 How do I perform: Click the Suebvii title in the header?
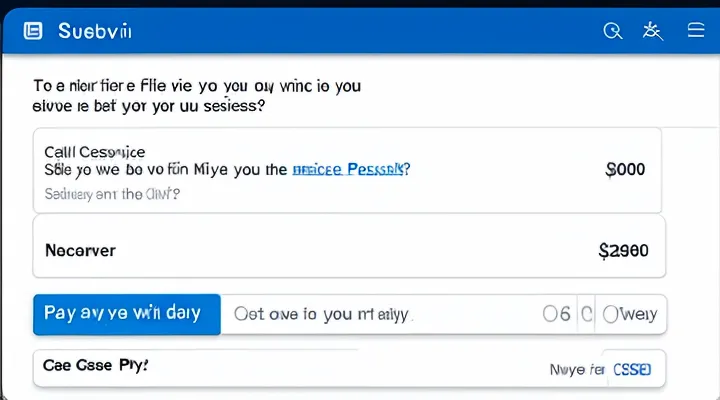(x=95, y=31)
